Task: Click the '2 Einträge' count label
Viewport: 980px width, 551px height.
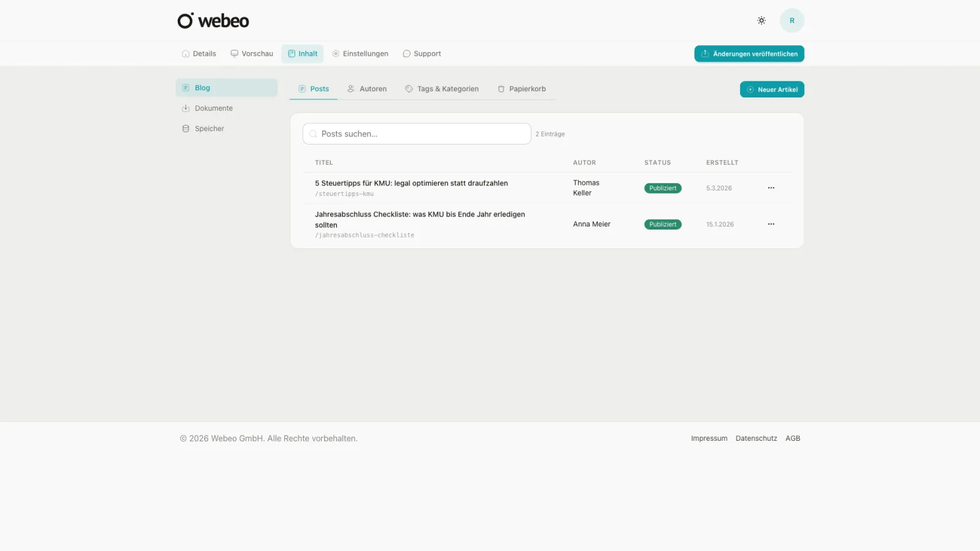Action: (x=550, y=134)
